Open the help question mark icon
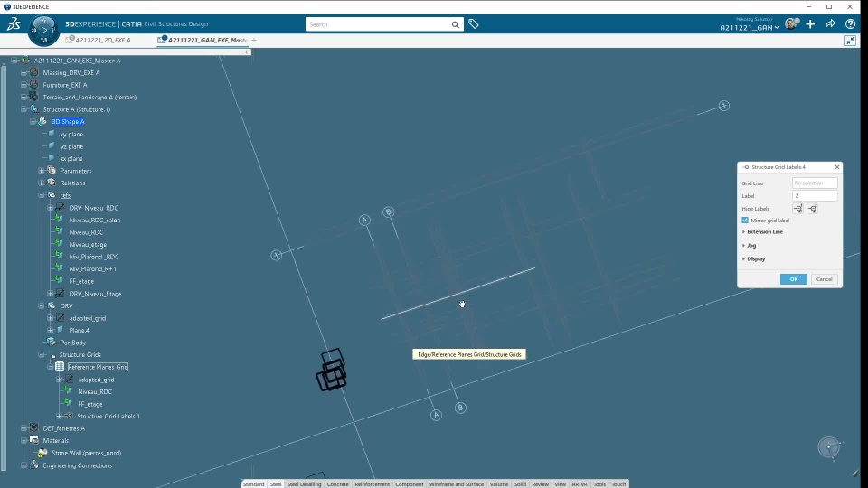This screenshot has width=868, height=488. coord(850,24)
